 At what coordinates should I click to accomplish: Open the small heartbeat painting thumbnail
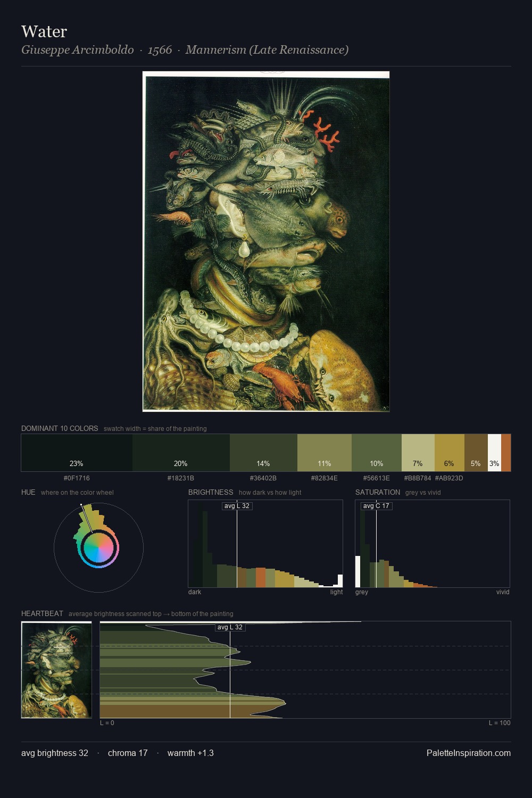click(56, 670)
